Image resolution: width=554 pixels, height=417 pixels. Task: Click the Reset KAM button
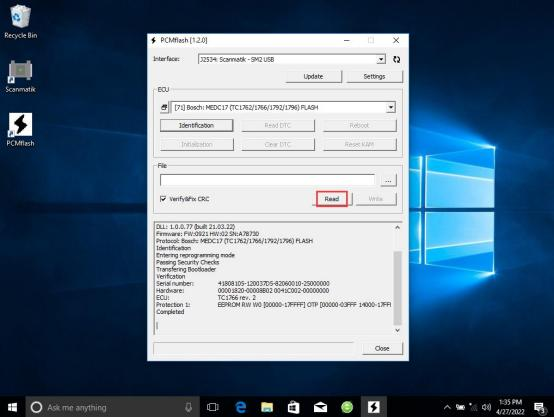[359, 145]
